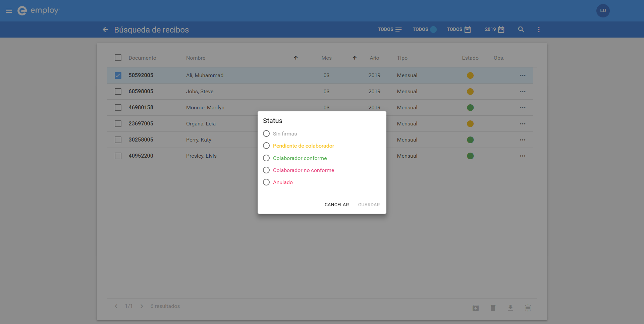644x324 pixels.
Task: Click the back arrow beside Búsqueda de recibos
Action: (105, 30)
